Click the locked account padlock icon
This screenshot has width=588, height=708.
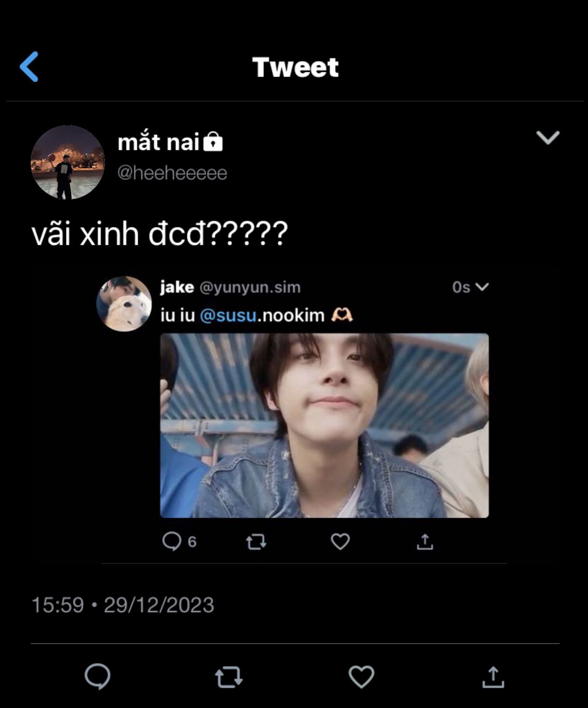coord(213,142)
